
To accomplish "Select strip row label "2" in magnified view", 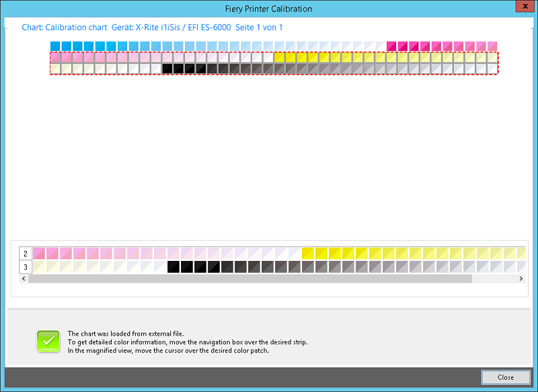I will pyautogui.click(x=24, y=253).
